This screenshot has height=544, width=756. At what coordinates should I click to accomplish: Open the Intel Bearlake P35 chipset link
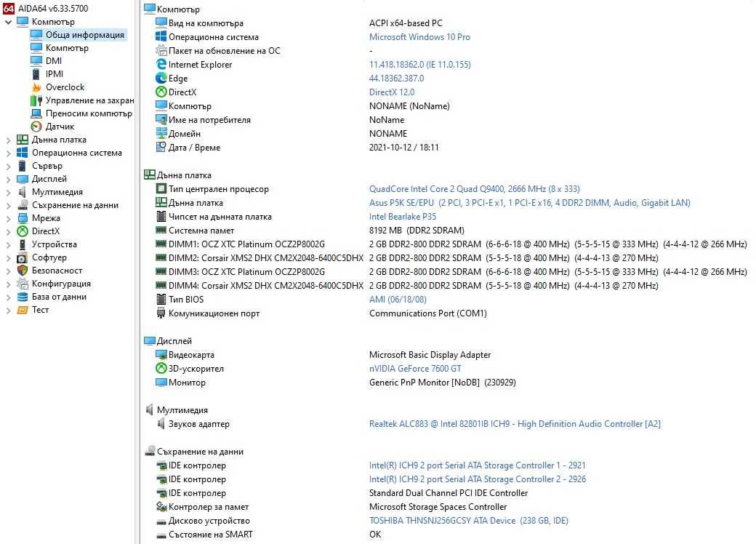coord(403,217)
